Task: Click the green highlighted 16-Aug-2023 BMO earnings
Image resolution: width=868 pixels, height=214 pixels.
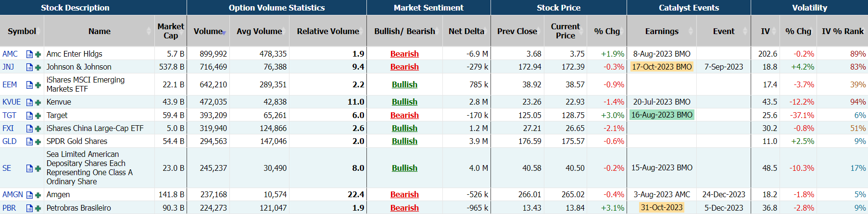Action: point(662,115)
